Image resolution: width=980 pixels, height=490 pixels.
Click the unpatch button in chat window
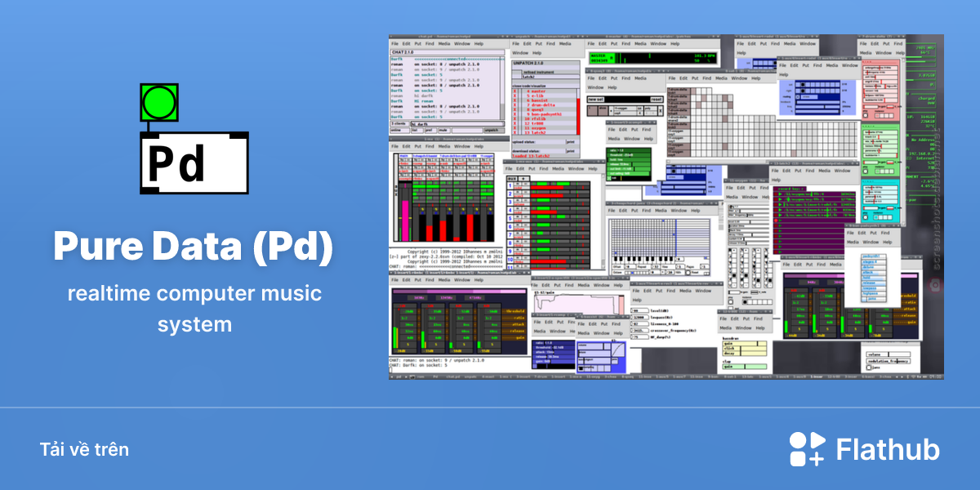pyautogui.click(x=494, y=130)
